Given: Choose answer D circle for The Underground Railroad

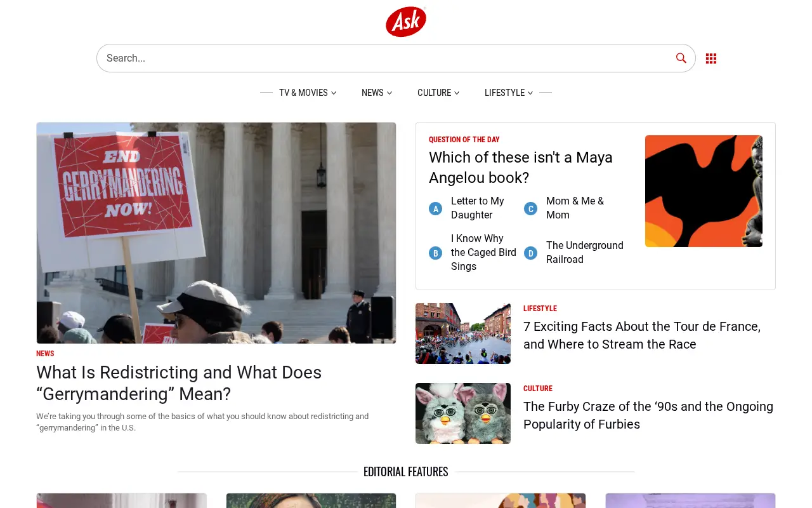Looking at the screenshot, I should tap(530, 253).
